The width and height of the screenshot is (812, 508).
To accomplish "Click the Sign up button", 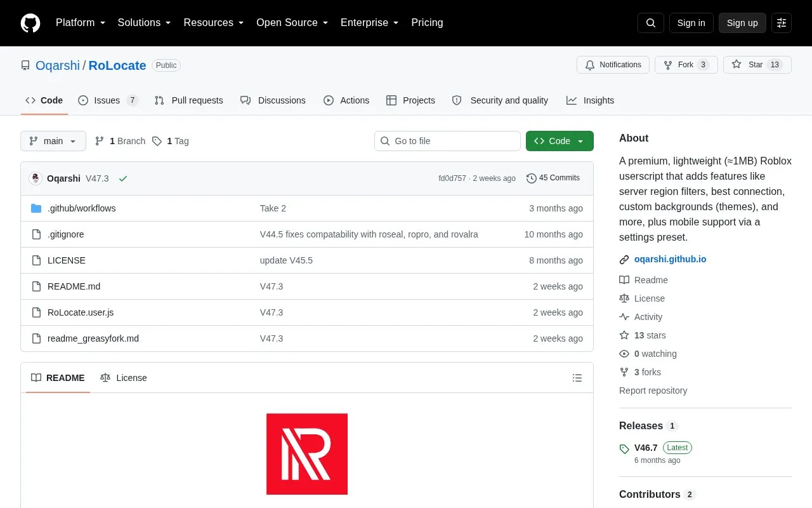I will click(x=742, y=23).
